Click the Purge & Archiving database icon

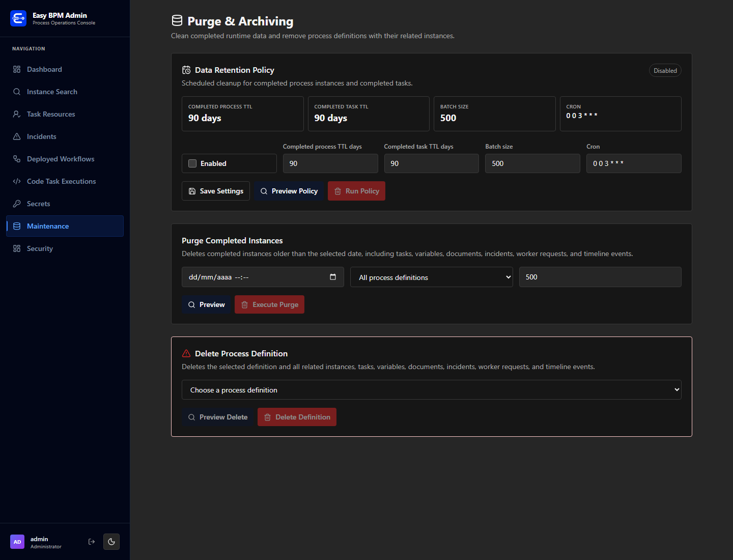[177, 21]
